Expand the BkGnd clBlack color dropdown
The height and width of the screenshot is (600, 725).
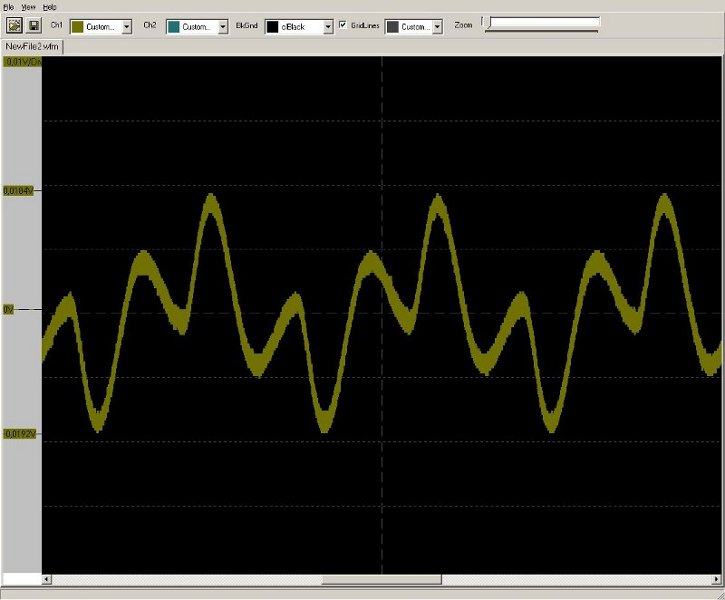327,27
